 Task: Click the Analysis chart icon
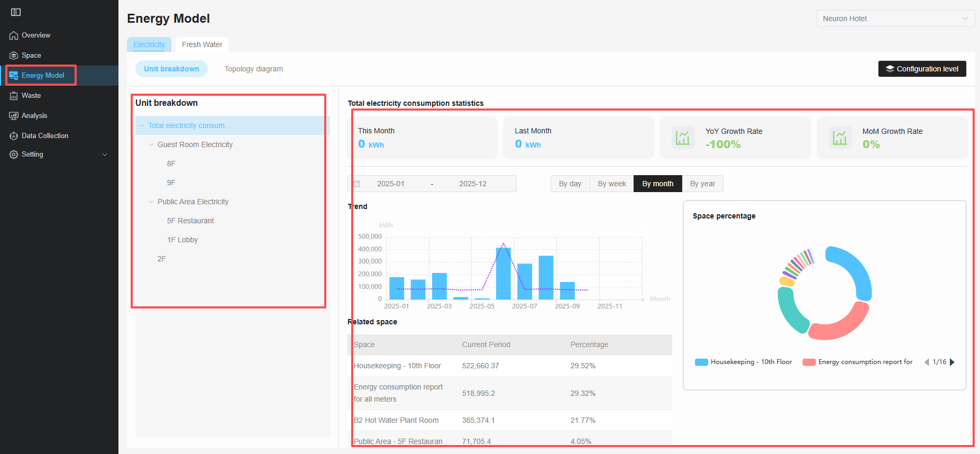click(x=14, y=116)
